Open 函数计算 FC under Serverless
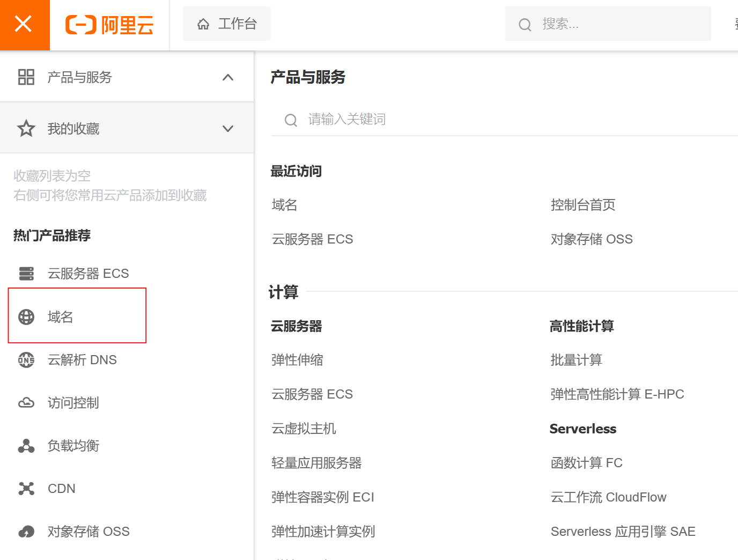738x560 pixels. point(586,463)
